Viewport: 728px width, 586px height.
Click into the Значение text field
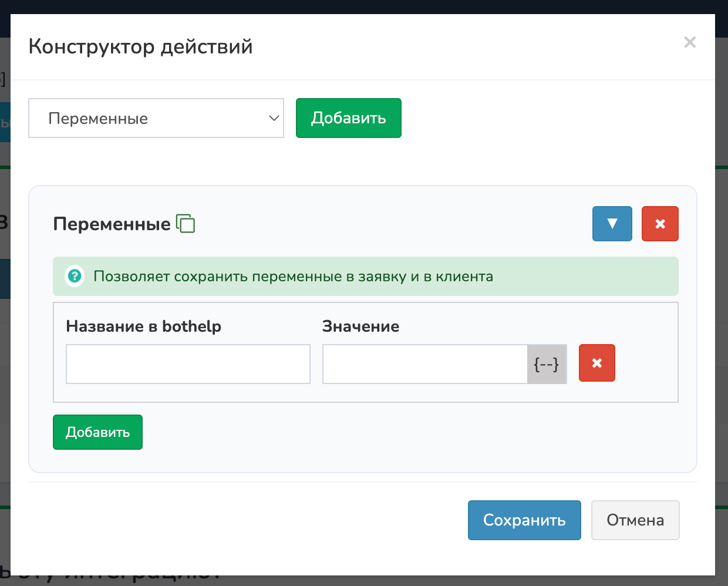[x=424, y=364]
